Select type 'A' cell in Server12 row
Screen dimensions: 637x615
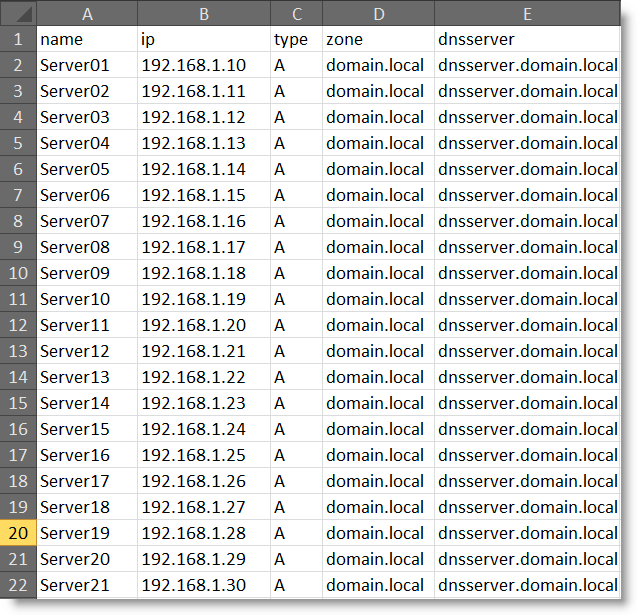click(297, 351)
